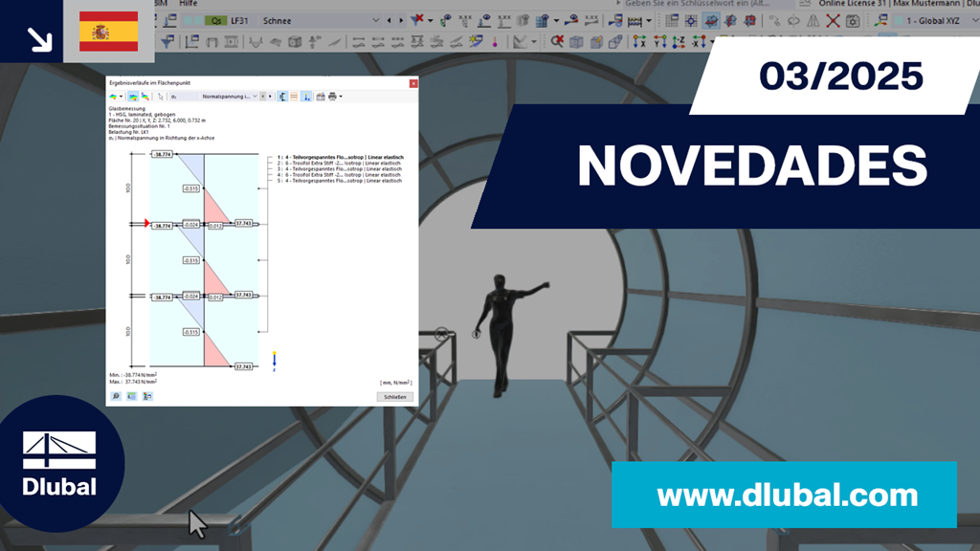Toggle the second work plane icon after the highlighted one
980x551 pixels.
(x=730, y=21)
